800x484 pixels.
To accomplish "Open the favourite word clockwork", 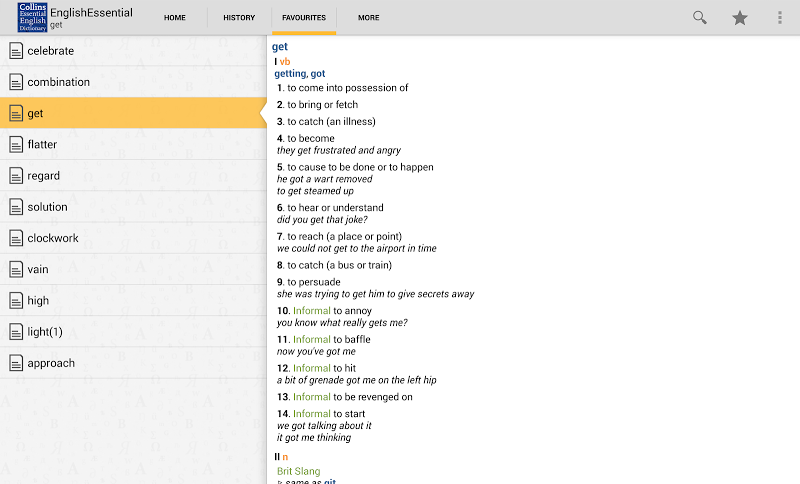I will (x=133, y=238).
